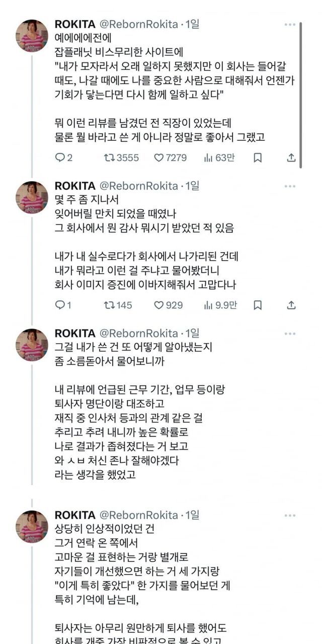Viewport: 322px width, 644px height.
Task: Click ROKITA avatar on second tweet
Action: click(x=32, y=197)
